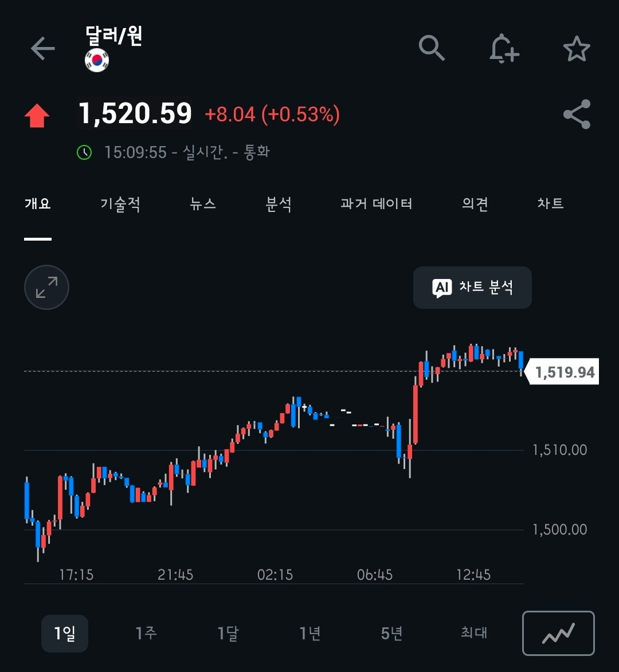619x672 pixels.
Task: Select the 1주 time range
Action: coord(146,633)
